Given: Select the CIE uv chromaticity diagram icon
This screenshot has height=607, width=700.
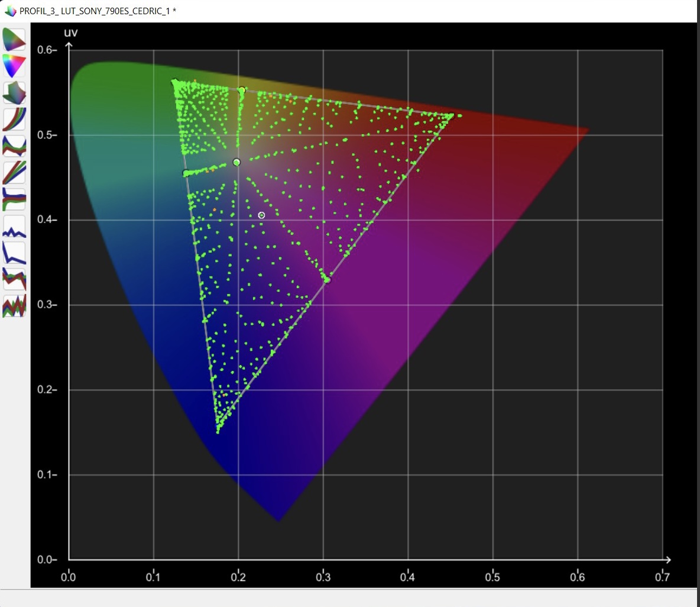Looking at the screenshot, I should [14, 40].
